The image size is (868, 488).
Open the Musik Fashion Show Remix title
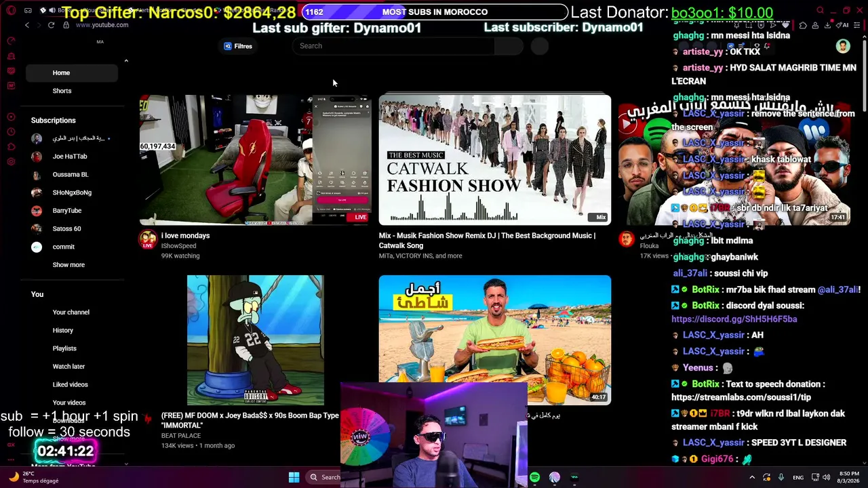click(x=487, y=241)
